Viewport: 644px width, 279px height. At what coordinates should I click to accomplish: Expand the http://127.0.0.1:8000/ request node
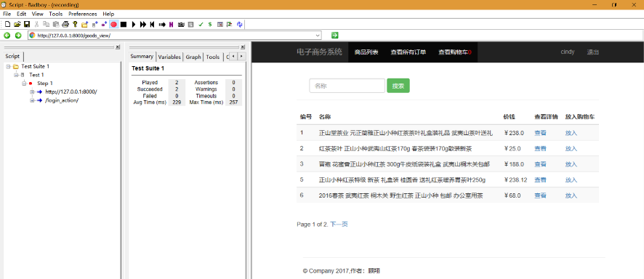point(32,92)
